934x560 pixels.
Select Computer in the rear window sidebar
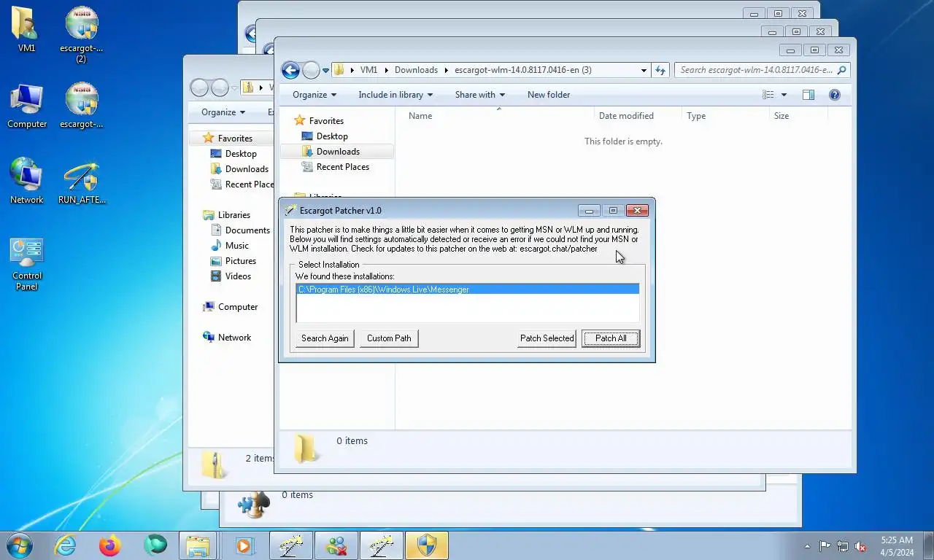coord(238,307)
